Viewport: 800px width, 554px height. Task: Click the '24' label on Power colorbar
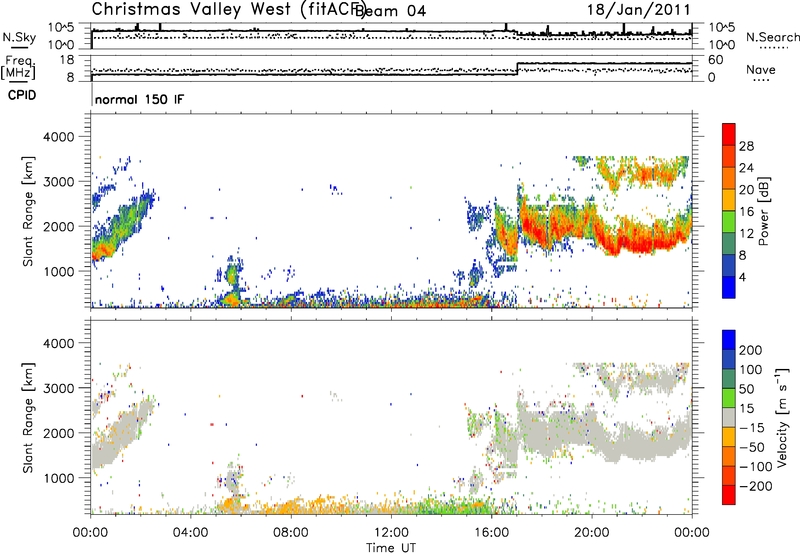(746, 168)
